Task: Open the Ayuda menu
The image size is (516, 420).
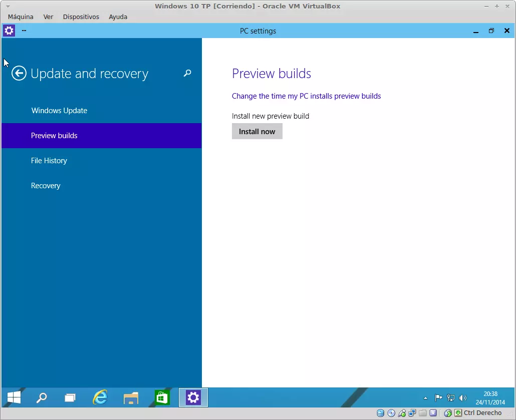Action: pos(118,17)
